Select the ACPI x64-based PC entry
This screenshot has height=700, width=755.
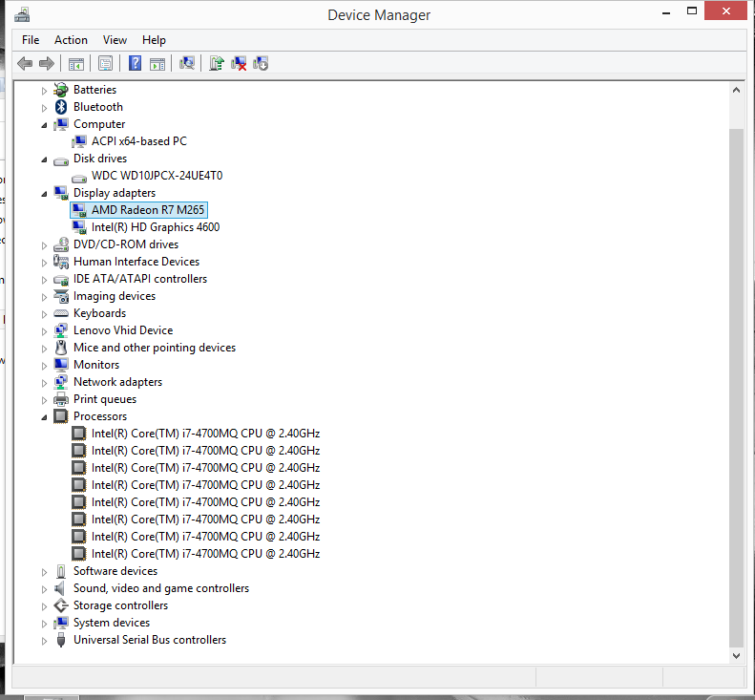138,141
